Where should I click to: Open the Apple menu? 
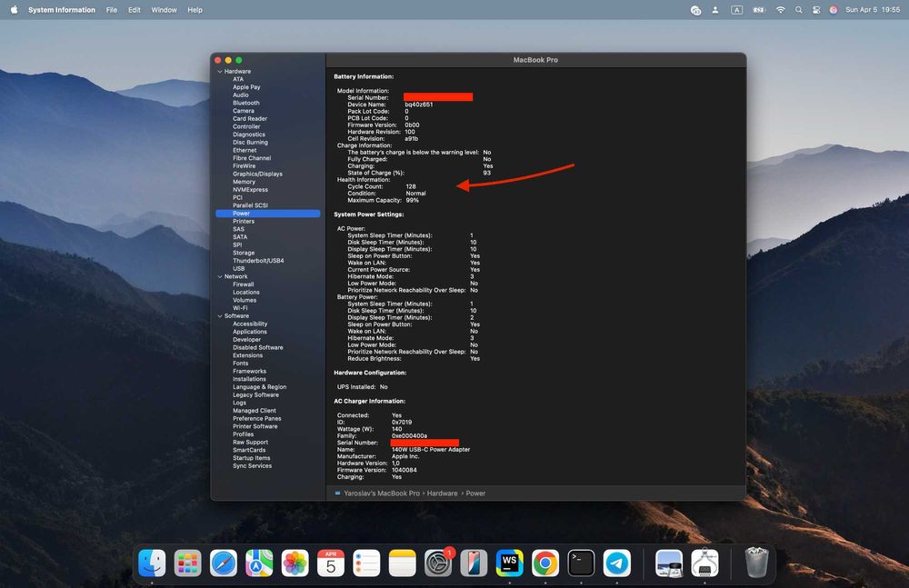pyautogui.click(x=15, y=10)
